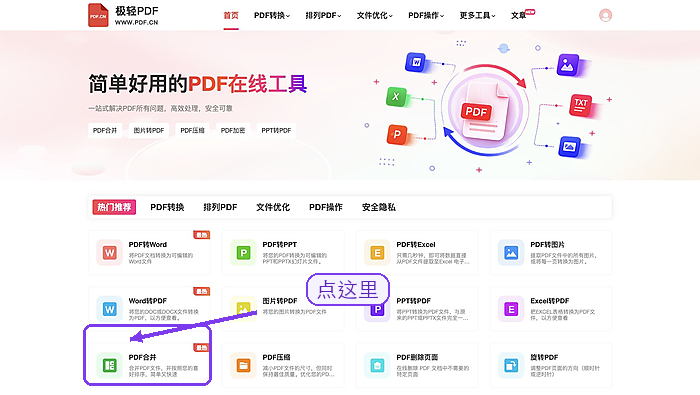700x395 pixels.
Task: Click the PDF转Word red W icon
Action: (x=109, y=253)
